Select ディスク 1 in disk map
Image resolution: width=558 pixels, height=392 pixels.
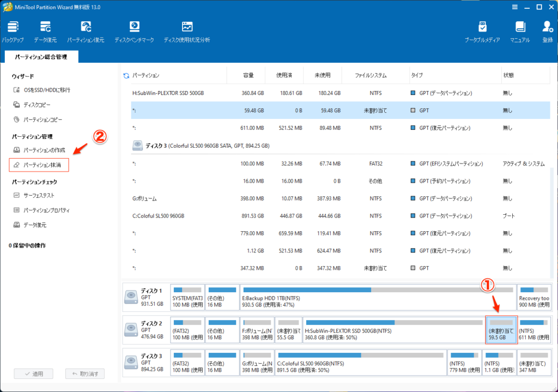click(145, 297)
